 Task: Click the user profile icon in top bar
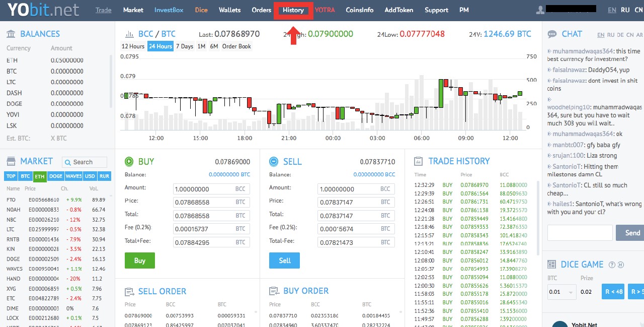click(x=540, y=10)
